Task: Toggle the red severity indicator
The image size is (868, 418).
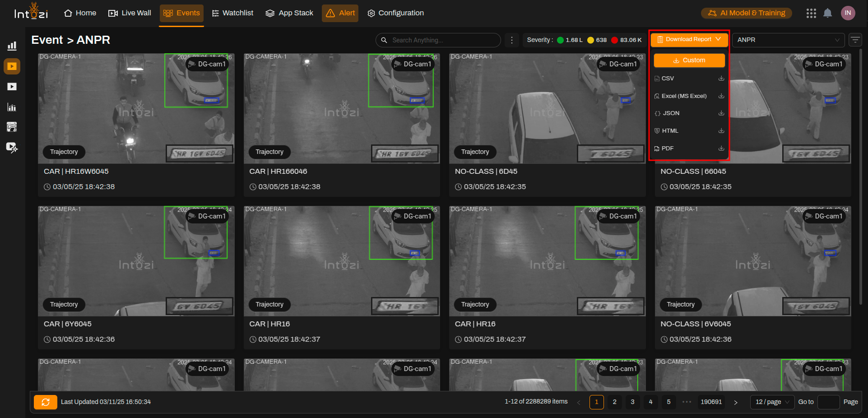Action: [x=614, y=40]
